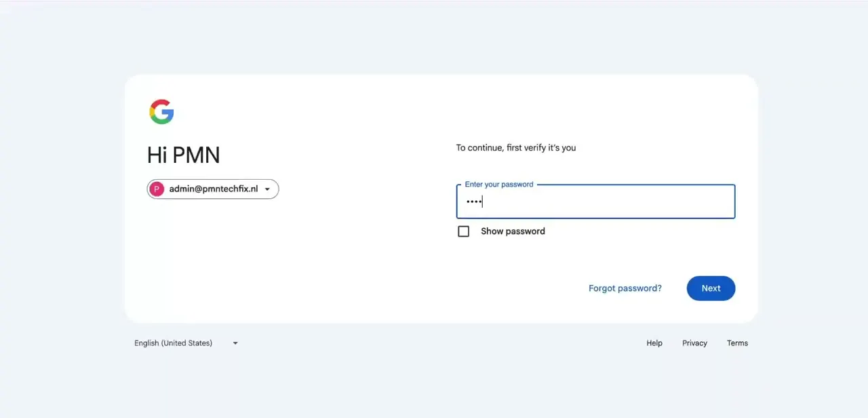The width and height of the screenshot is (868, 418).
Task: Click the 'To continue, first verify it's you' text
Action: pyautogui.click(x=516, y=148)
